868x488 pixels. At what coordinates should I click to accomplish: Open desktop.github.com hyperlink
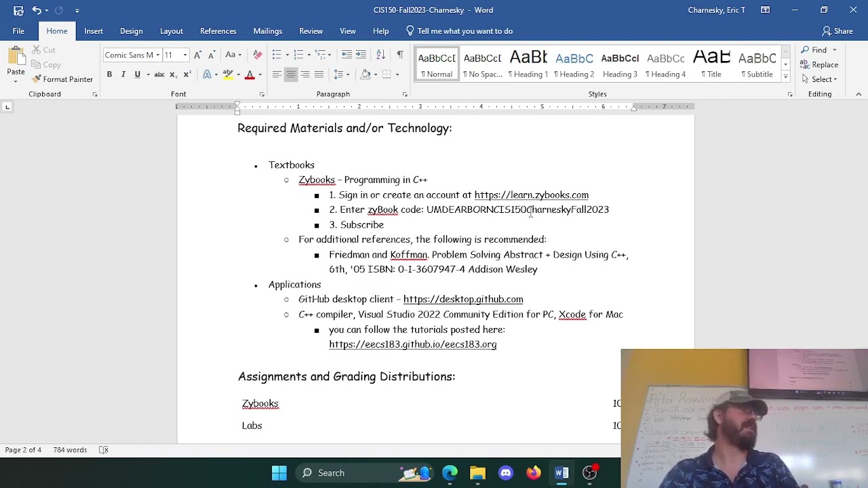click(463, 300)
